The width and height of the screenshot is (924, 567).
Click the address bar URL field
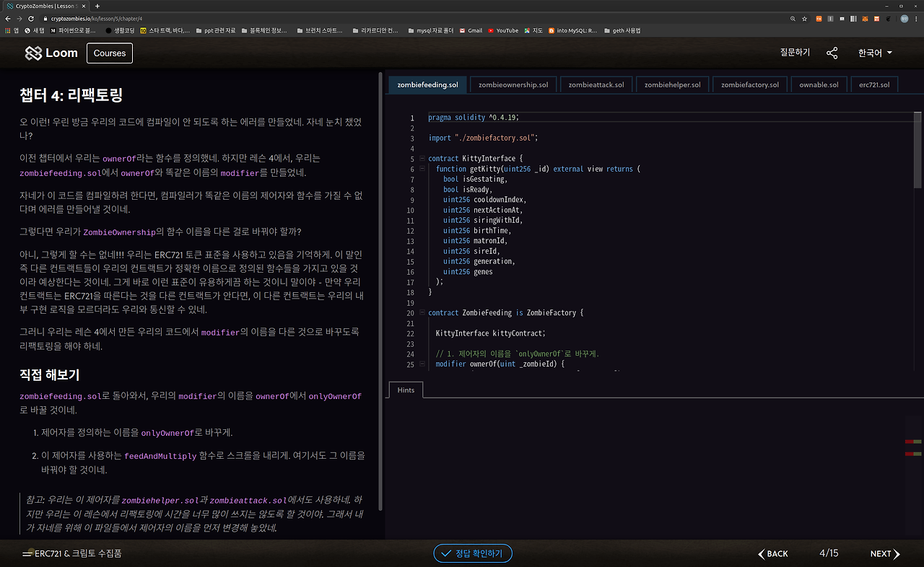(419, 18)
